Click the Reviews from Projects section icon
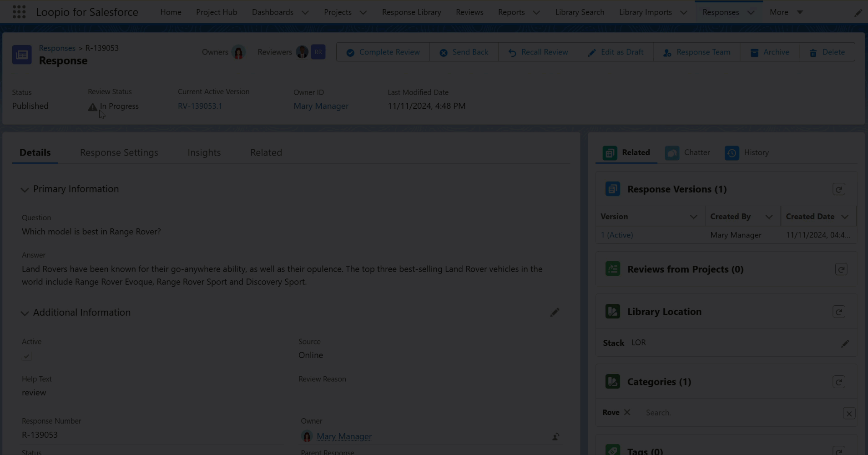This screenshot has height=455, width=868. pos(613,269)
